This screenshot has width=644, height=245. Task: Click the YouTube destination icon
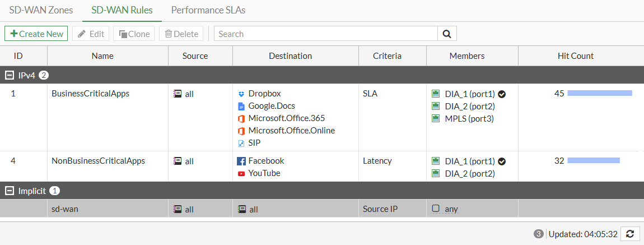241,173
